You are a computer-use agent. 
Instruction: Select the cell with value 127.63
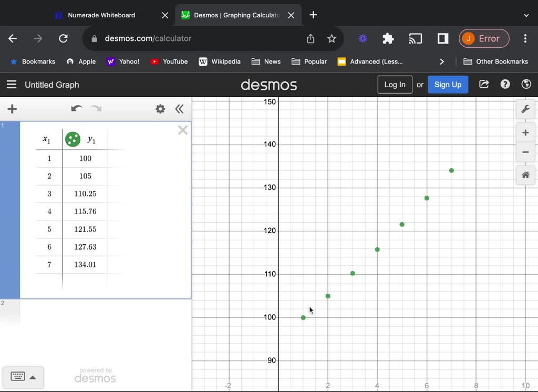tap(85, 247)
